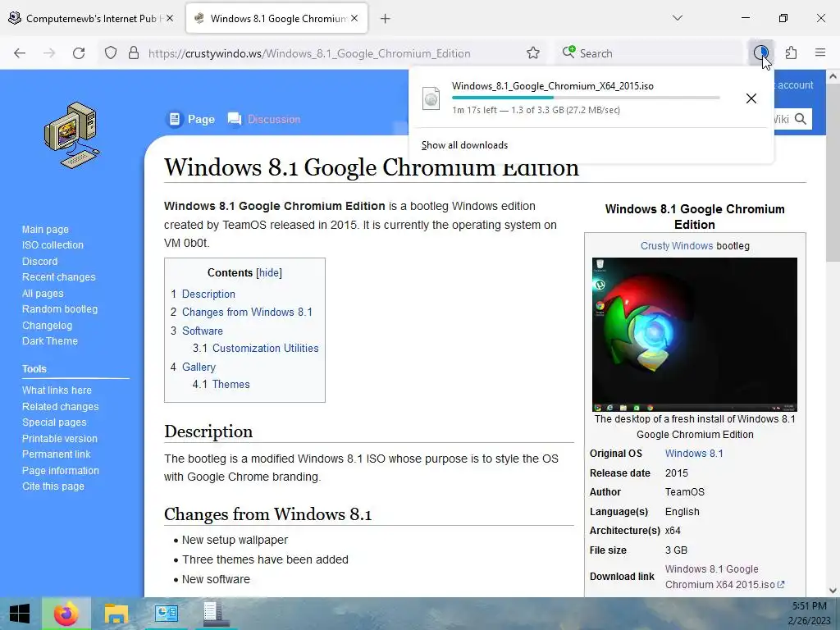Switch to Computernewb's Internet Pub tab
This screenshot has height=630, width=840.
91,18
